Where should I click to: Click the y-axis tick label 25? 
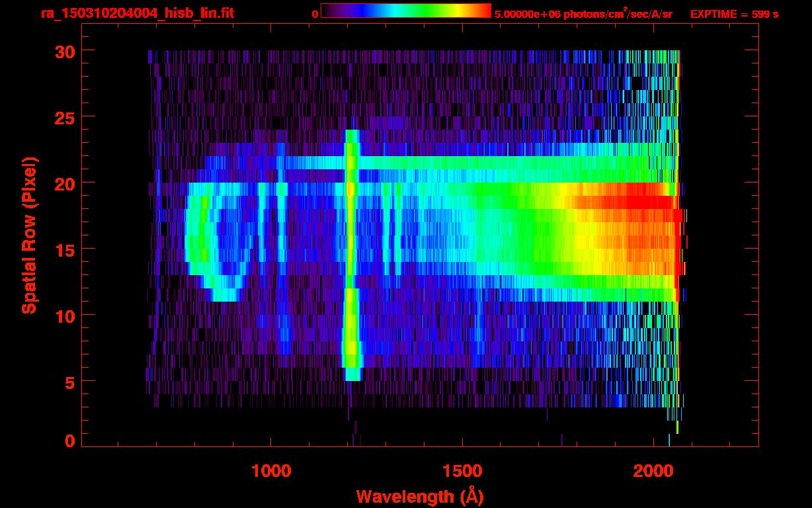64,117
